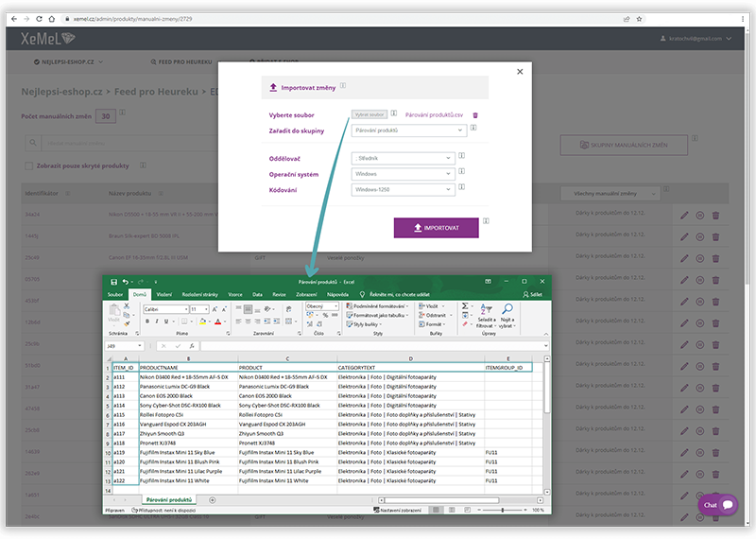Screen dimensions: 756x539
Task: Open info hint next to Importovat změny heading
Action: click(x=343, y=85)
